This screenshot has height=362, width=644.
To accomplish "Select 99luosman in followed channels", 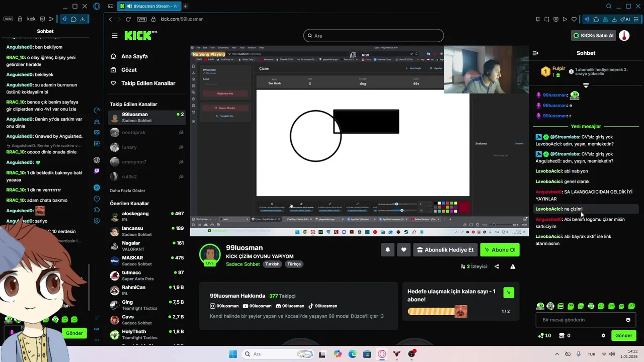I will coord(146,117).
